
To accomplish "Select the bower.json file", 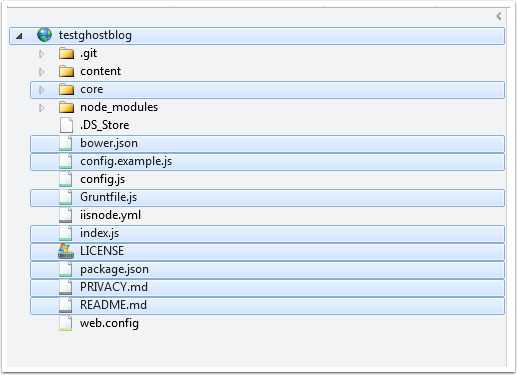I will pos(267,144).
